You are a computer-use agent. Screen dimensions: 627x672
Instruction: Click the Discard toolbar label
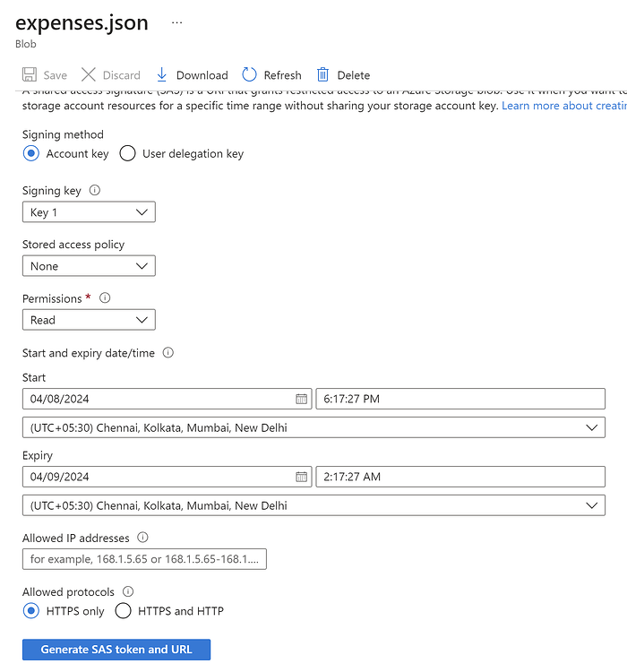pyautogui.click(x=122, y=75)
